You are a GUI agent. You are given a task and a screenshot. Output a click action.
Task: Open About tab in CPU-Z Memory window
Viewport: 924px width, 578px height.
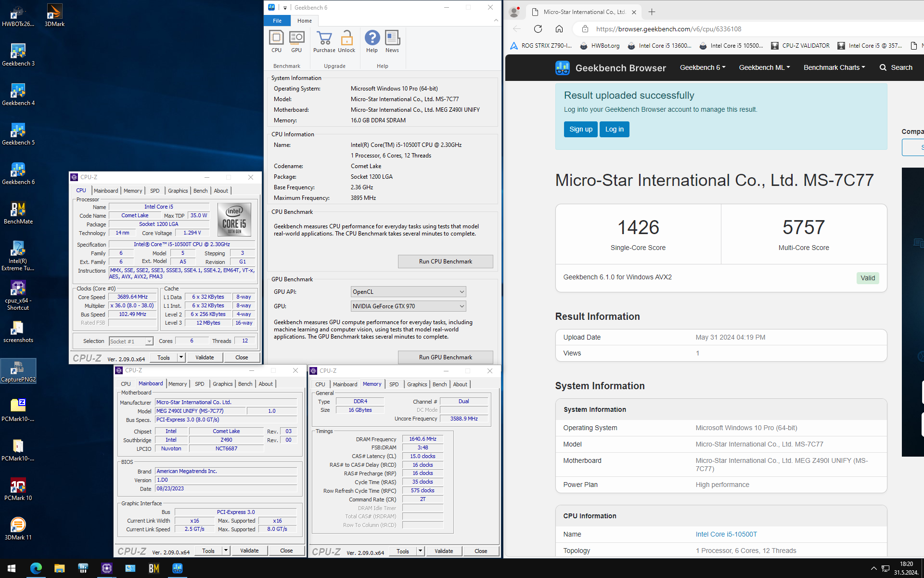click(x=460, y=384)
